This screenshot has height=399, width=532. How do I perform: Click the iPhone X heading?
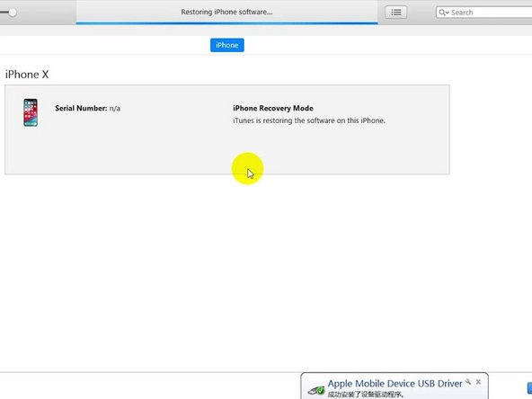[27, 75]
